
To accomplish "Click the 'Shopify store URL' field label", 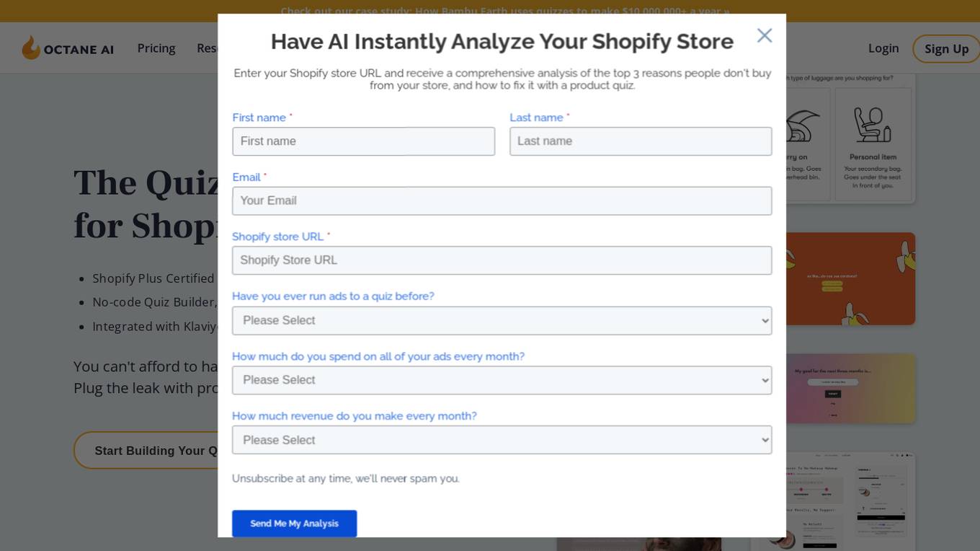I will (277, 237).
